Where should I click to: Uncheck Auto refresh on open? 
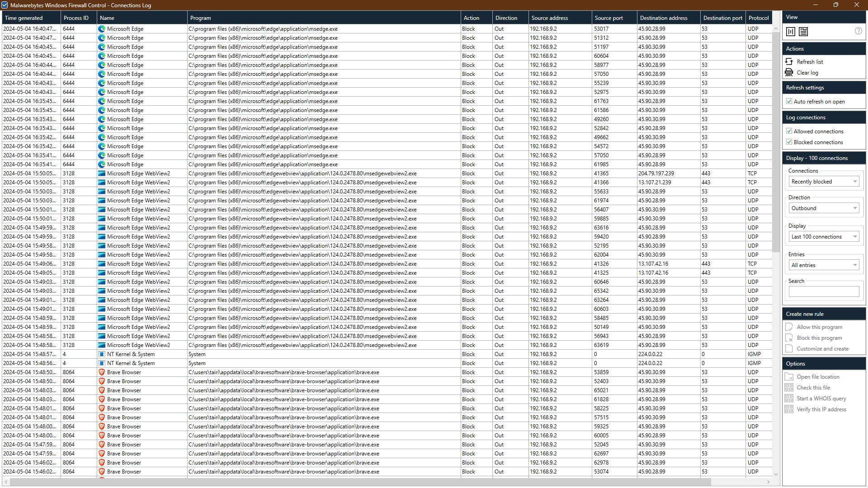(x=789, y=102)
